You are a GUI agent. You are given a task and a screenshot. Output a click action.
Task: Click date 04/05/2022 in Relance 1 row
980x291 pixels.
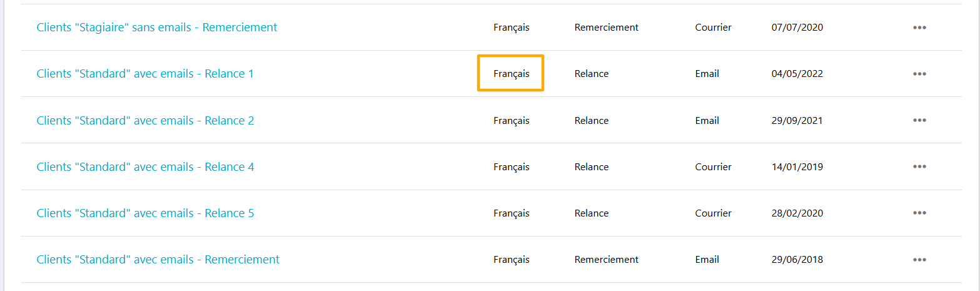797,74
